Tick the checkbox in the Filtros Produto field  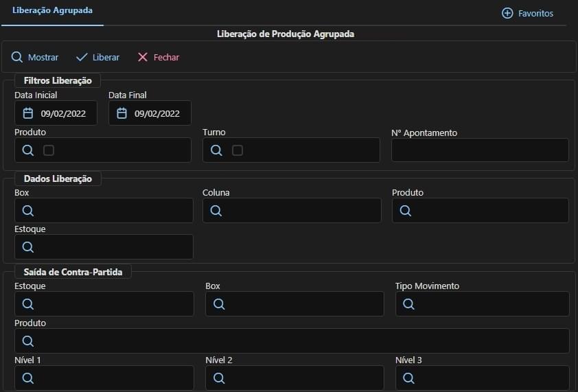(x=49, y=150)
